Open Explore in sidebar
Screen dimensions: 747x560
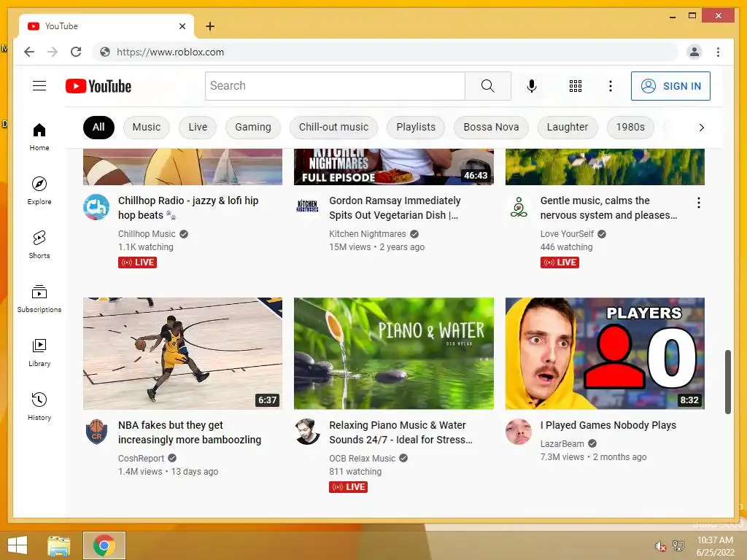point(39,191)
